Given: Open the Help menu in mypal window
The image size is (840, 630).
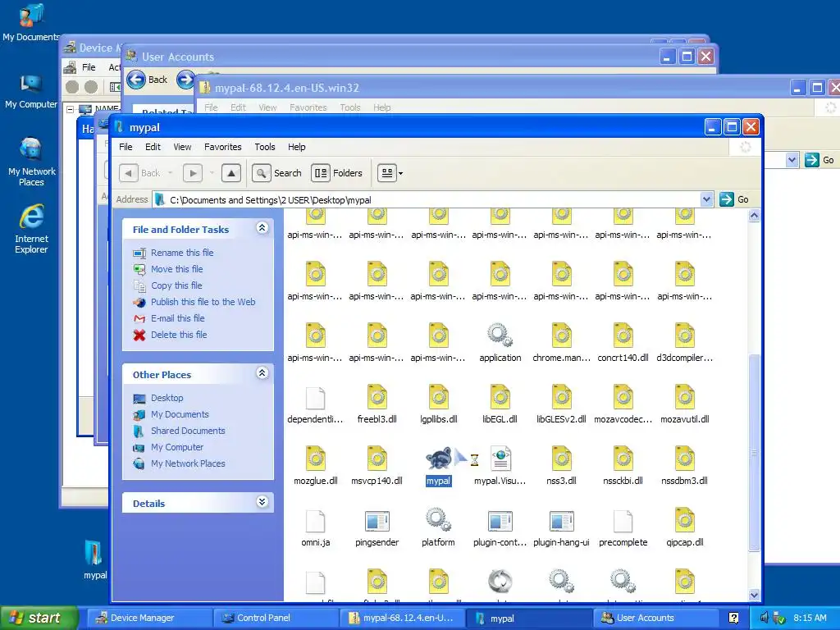Looking at the screenshot, I should point(297,147).
